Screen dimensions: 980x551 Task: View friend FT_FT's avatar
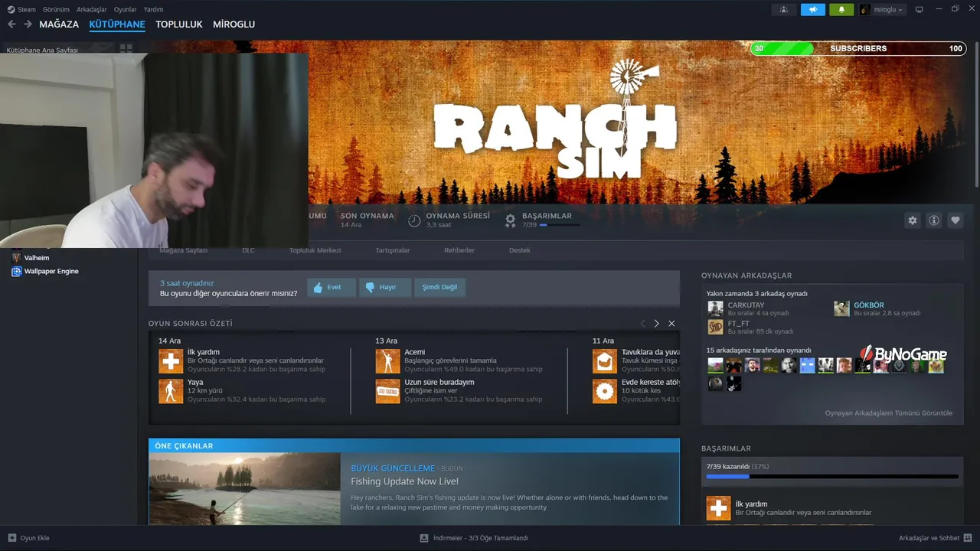click(715, 327)
